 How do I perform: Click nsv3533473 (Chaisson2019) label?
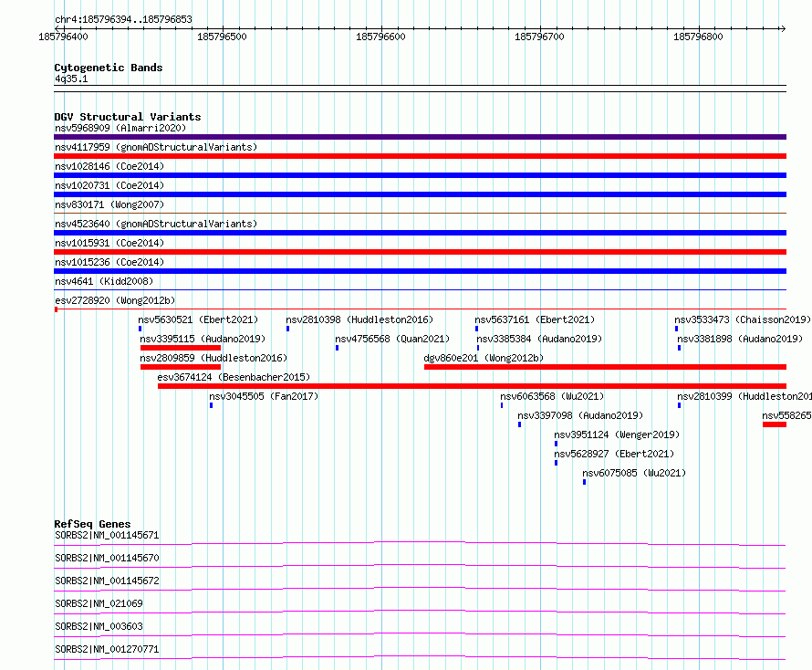click(742, 319)
